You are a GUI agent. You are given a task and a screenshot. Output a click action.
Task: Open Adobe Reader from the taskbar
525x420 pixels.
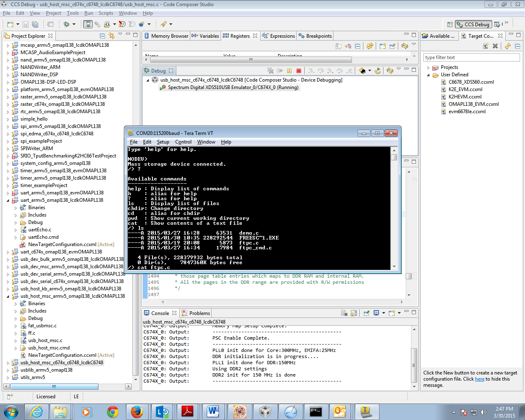point(188,412)
